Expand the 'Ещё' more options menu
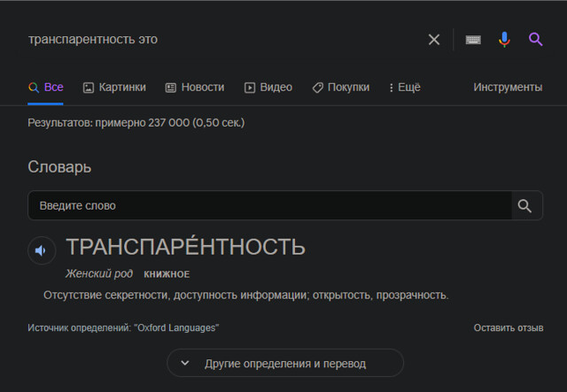The height and width of the screenshot is (392, 567). click(405, 87)
